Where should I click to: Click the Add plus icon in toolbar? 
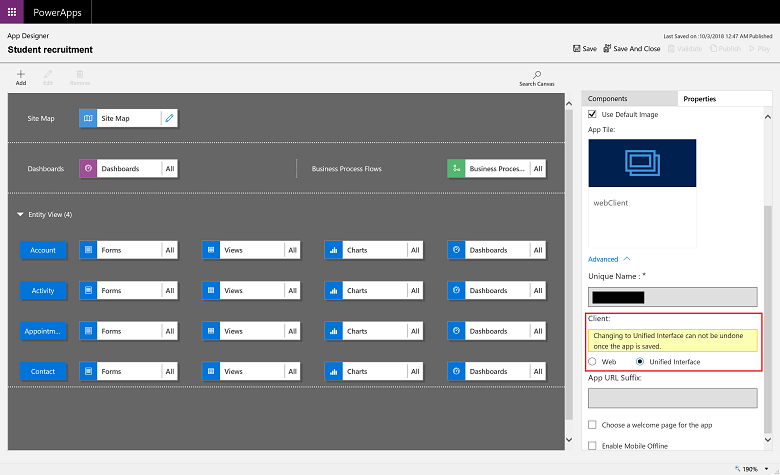click(x=21, y=75)
